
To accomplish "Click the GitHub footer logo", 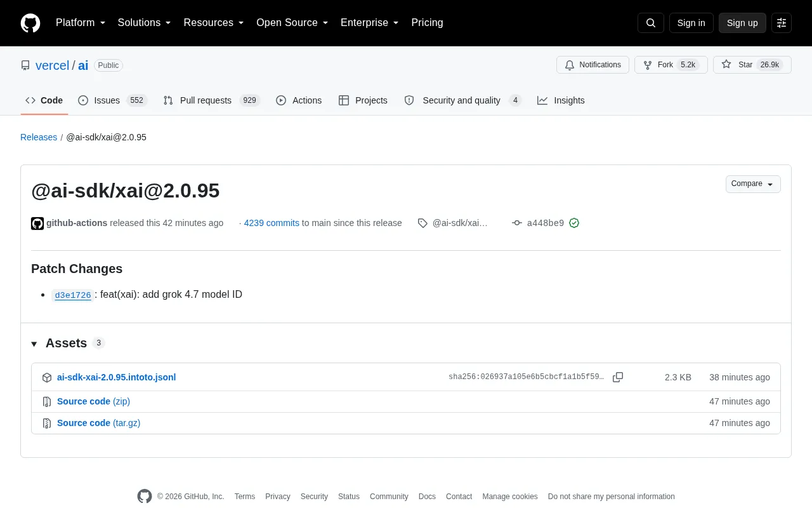I will (145, 497).
